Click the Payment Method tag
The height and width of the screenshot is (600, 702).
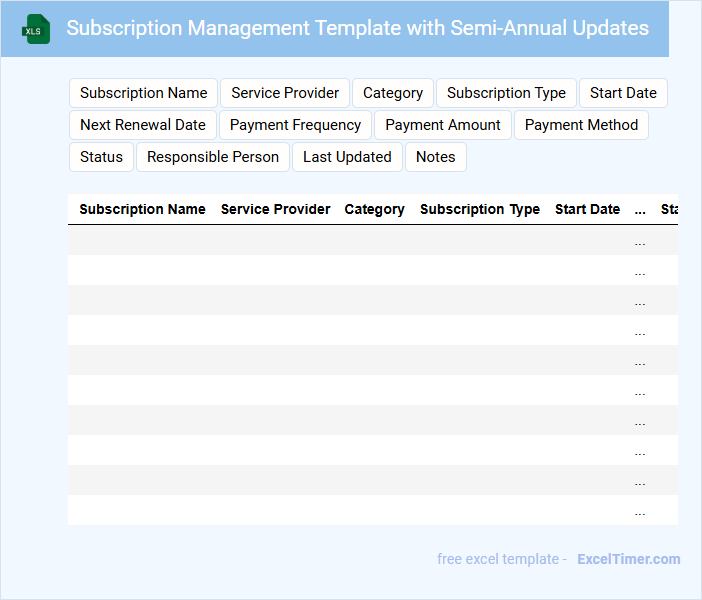[581, 125]
